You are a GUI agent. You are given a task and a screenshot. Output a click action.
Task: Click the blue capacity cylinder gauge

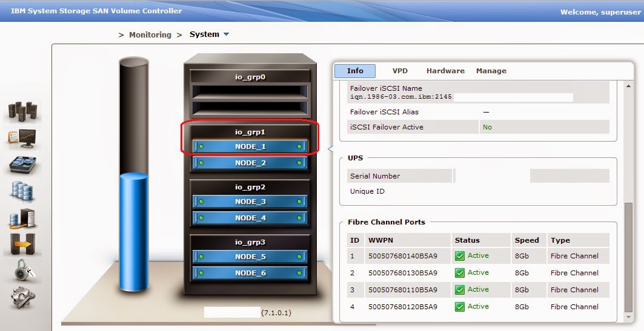(x=133, y=232)
